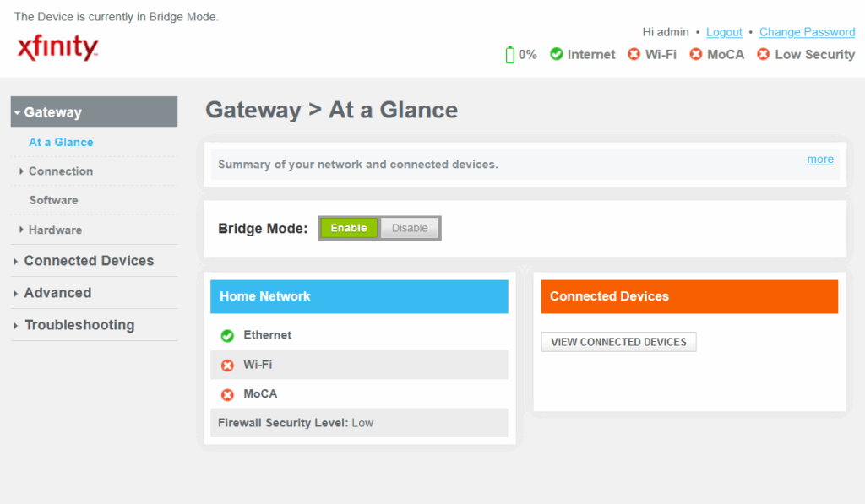Click the Low Security red status icon
The image size is (865, 504).
[x=763, y=54]
